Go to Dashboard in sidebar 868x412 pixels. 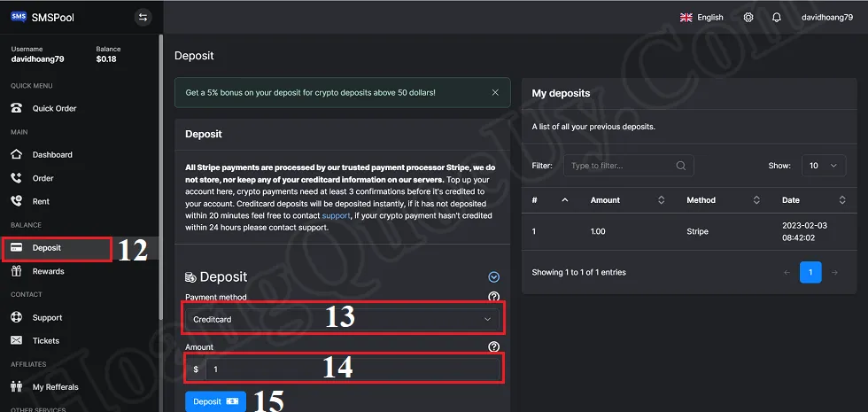pos(52,154)
